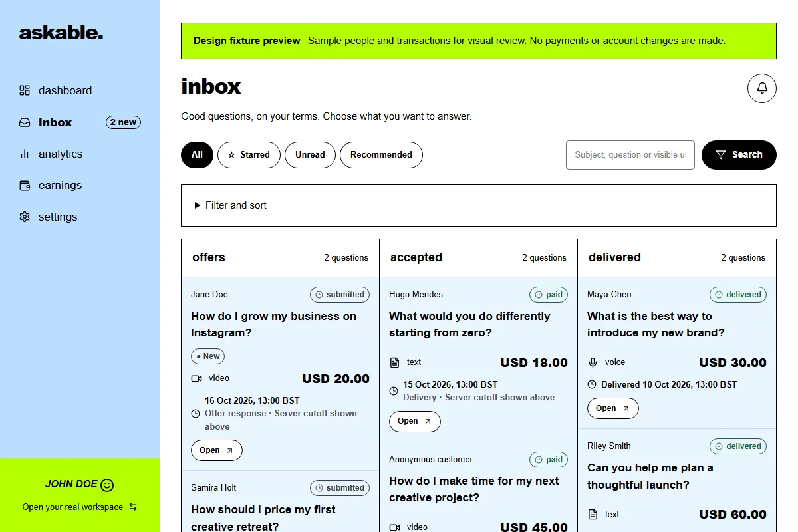Click the New tag on Jane Doe card
The image size is (798, 532).
[x=208, y=356]
